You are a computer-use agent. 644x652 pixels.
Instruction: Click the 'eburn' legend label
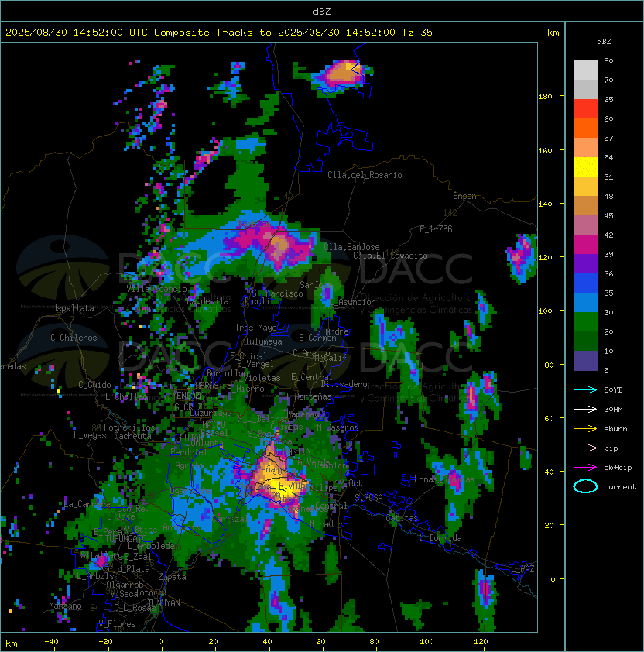[x=615, y=429]
